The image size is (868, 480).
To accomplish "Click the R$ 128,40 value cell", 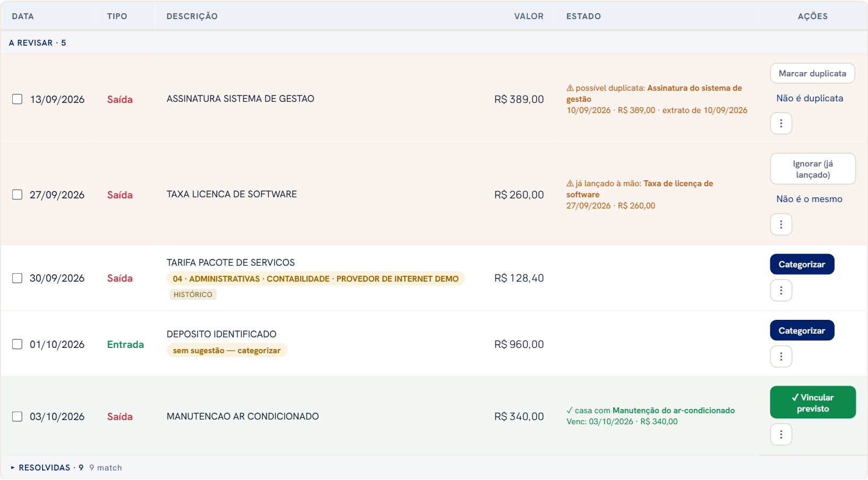I will (519, 278).
